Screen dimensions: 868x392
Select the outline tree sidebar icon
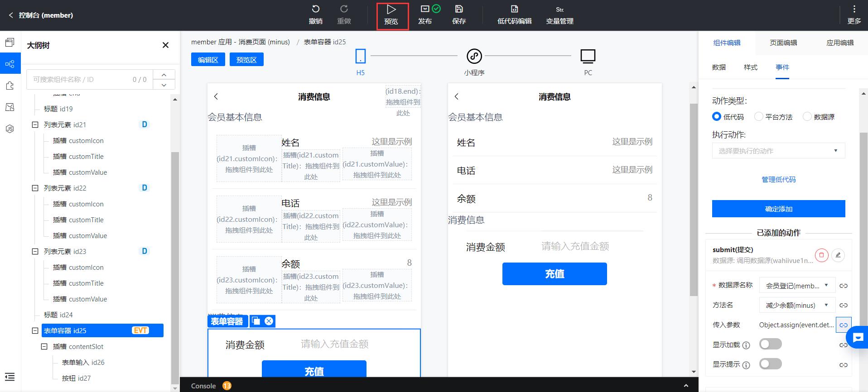(10, 64)
